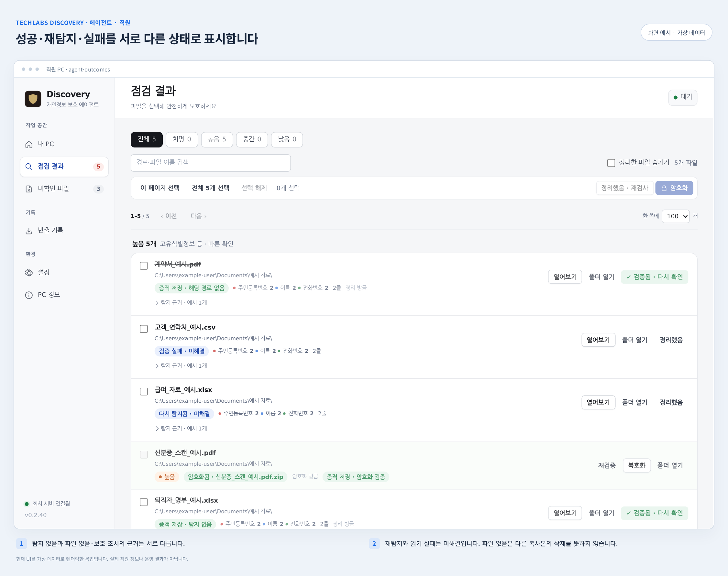Check the box for 퇴직자_명부_예시.xlsx

[x=144, y=502]
